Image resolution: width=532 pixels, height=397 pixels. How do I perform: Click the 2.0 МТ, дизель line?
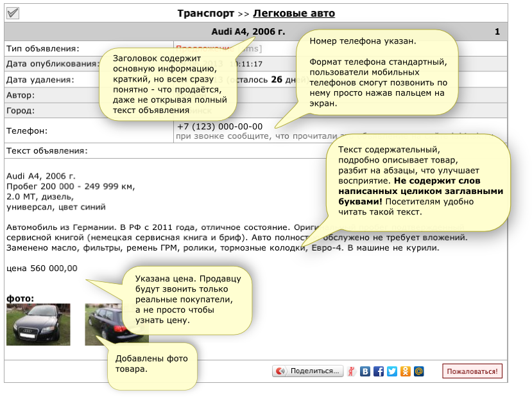pos(40,197)
